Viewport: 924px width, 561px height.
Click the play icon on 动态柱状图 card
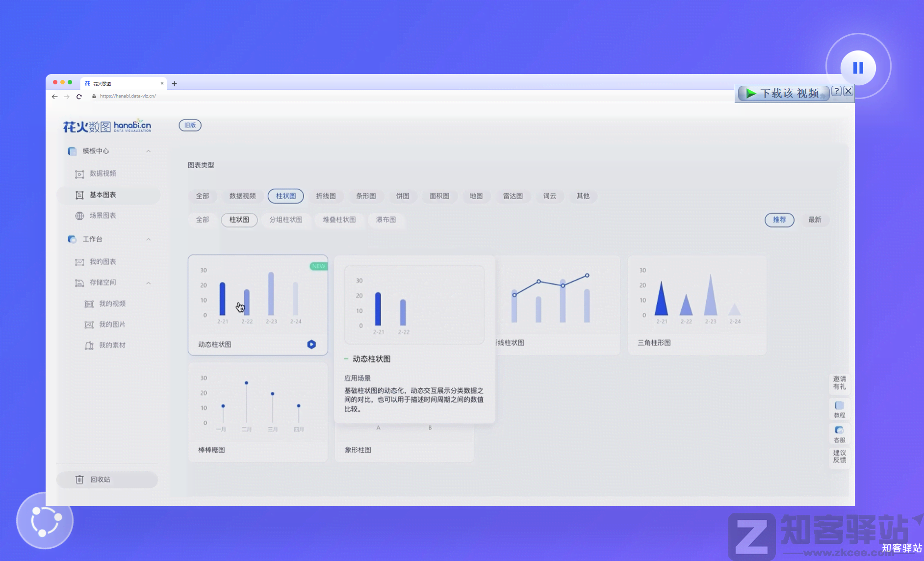tap(311, 344)
